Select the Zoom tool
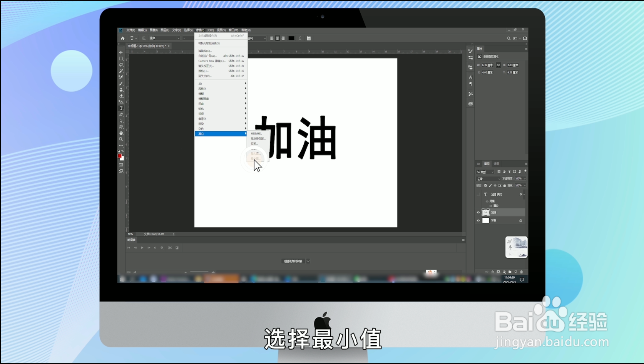This screenshot has height=364, width=644. (x=121, y=139)
